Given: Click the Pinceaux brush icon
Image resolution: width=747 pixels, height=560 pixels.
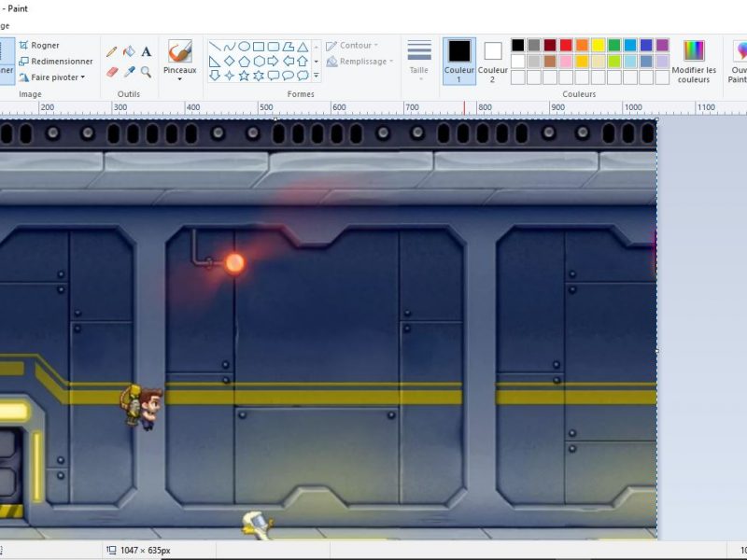Looking at the screenshot, I should pos(180,51).
